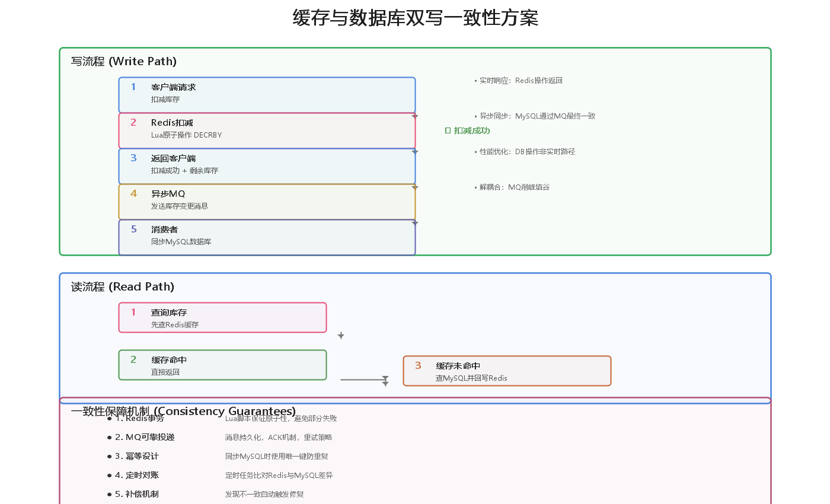Select the 缓存命中 step box
The height and width of the screenshot is (504, 830).
coord(222,365)
